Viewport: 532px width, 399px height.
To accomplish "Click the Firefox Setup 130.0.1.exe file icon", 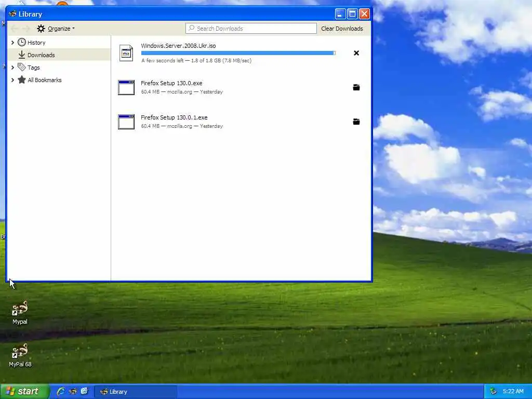I will click(x=126, y=122).
